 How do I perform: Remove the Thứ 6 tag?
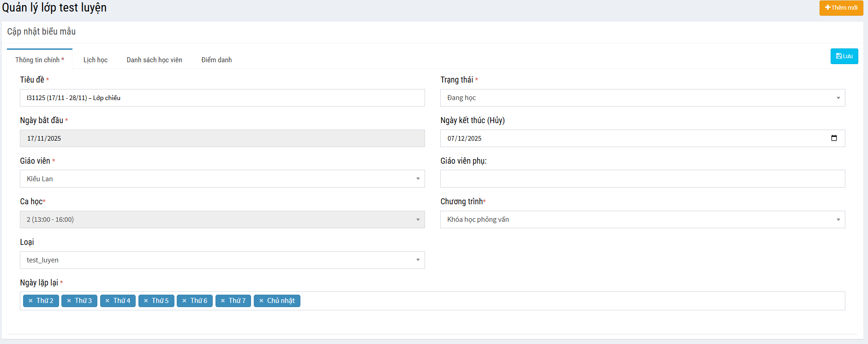pos(184,301)
